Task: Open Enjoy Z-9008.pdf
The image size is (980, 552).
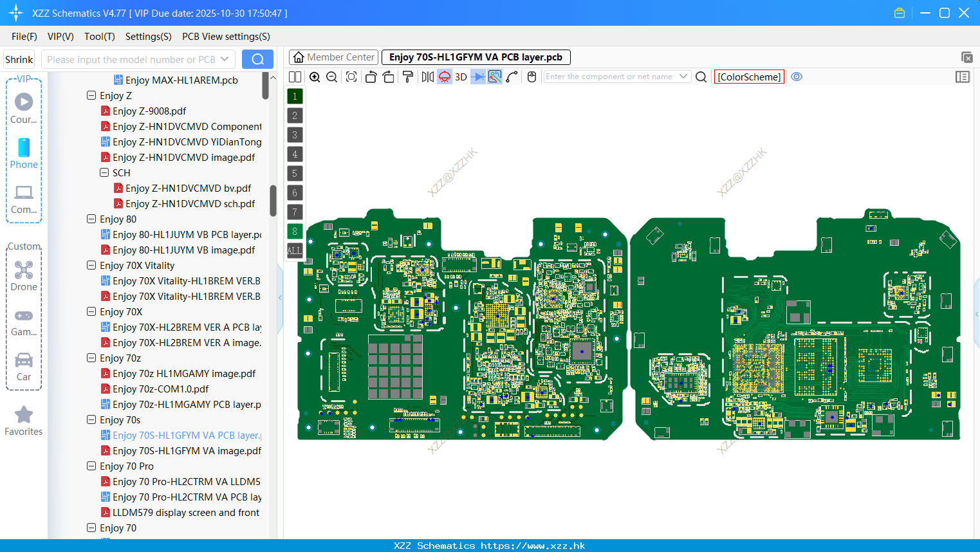Action: [149, 111]
